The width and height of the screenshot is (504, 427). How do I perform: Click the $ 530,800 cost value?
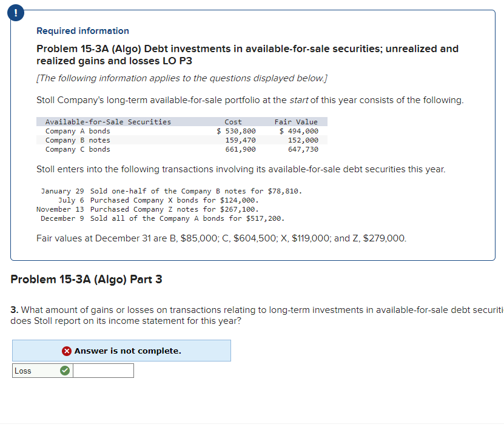coord(236,131)
